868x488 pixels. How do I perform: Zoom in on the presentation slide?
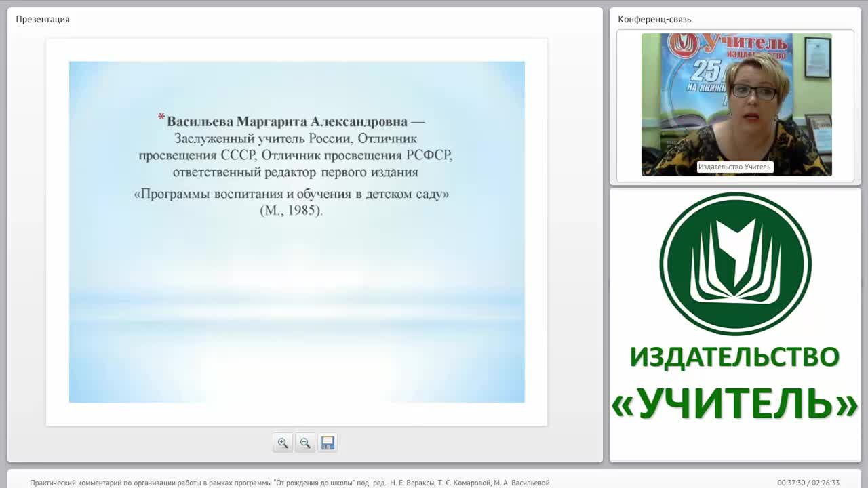click(283, 443)
